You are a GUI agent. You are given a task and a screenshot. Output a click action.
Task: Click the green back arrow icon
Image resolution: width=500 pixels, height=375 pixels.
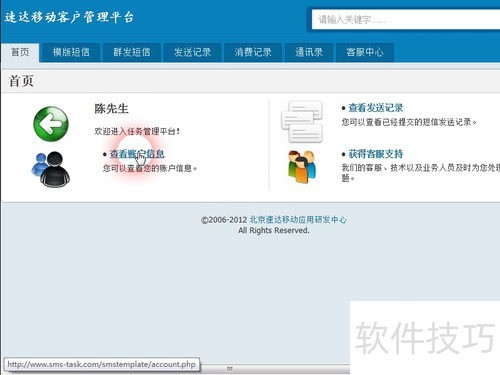(51, 124)
